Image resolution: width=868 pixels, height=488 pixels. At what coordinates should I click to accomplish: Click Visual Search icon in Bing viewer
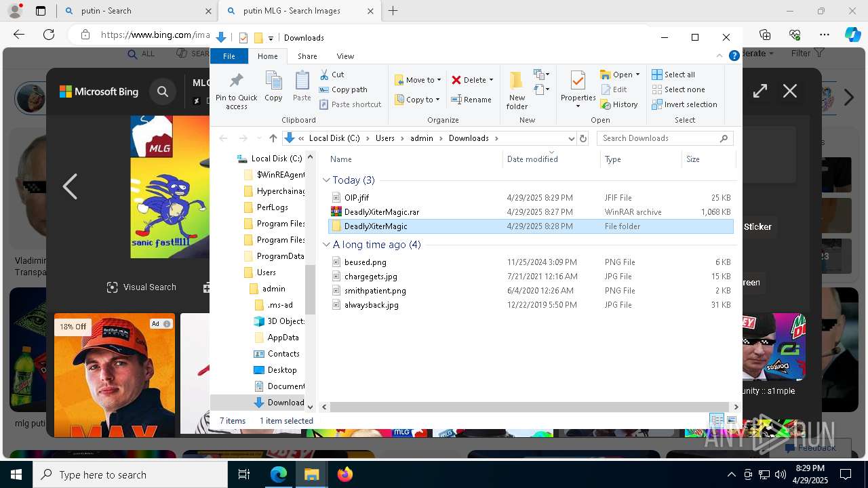(113, 287)
